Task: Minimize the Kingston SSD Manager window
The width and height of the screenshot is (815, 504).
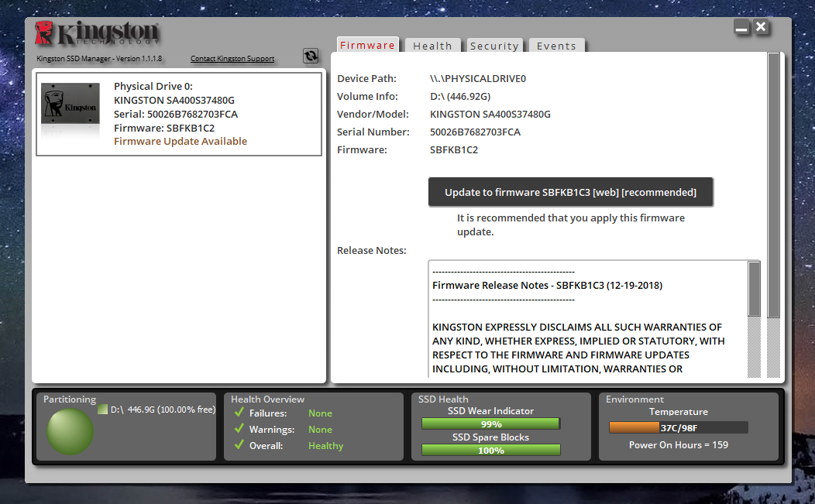Action: point(741,27)
